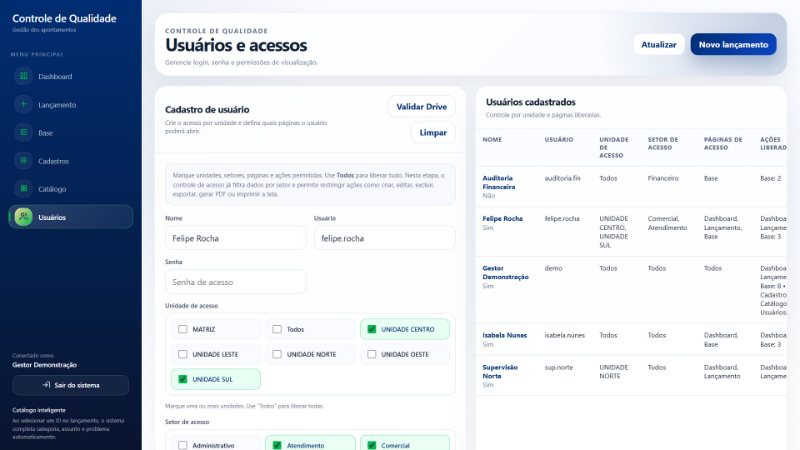Check the UNIDADE NORTE checkbox
The width and height of the screenshot is (800, 450).
tap(277, 354)
